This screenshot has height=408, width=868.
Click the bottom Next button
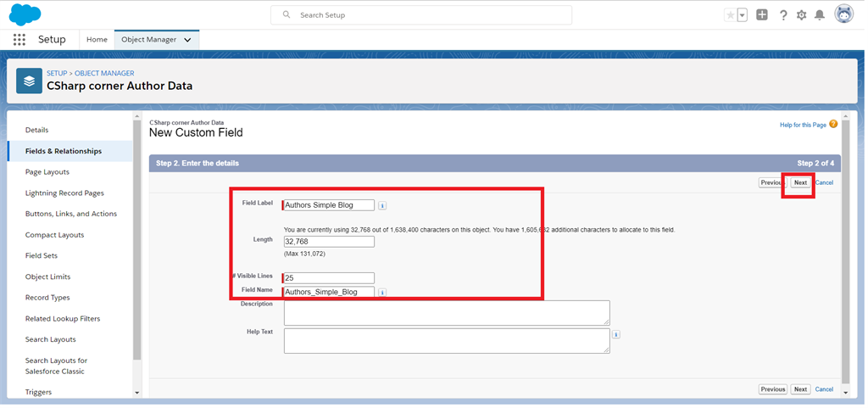[x=800, y=389]
